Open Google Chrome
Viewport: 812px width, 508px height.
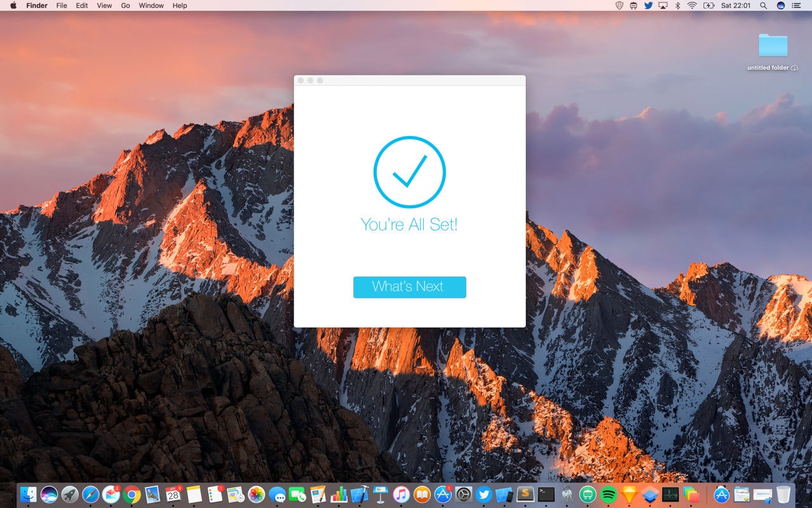tap(131, 495)
